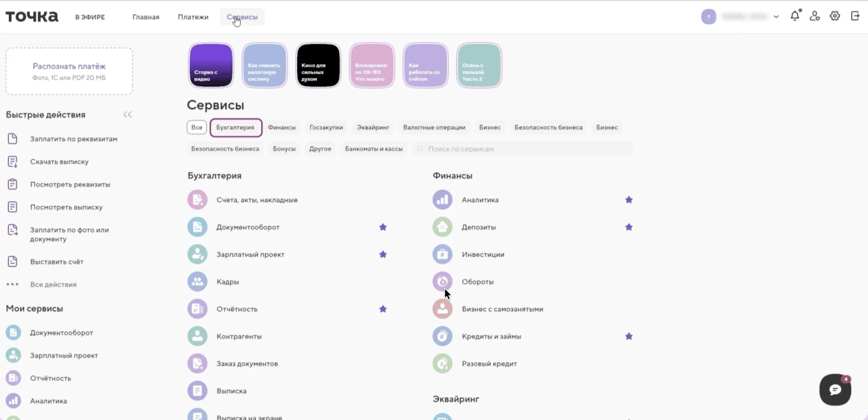This screenshot has width=868, height=420.
Task: Select the Финансы category tab
Action: tap(281, 128)
